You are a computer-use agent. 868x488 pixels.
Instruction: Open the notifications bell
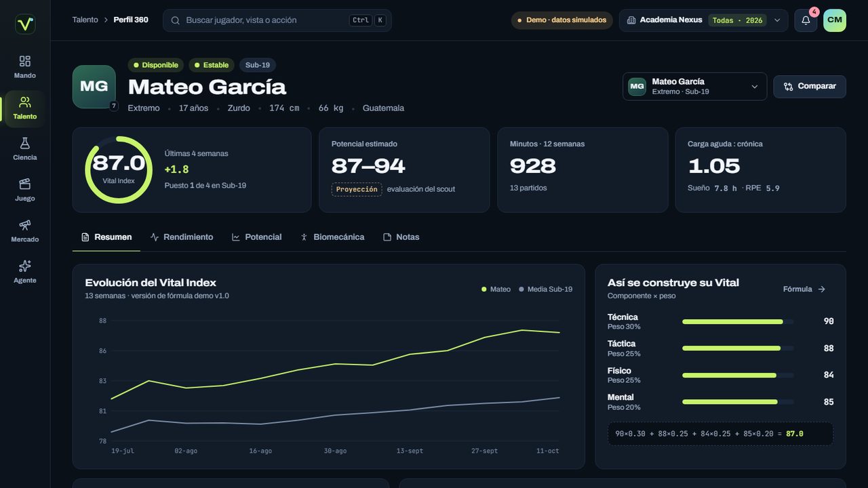[806, 20]
